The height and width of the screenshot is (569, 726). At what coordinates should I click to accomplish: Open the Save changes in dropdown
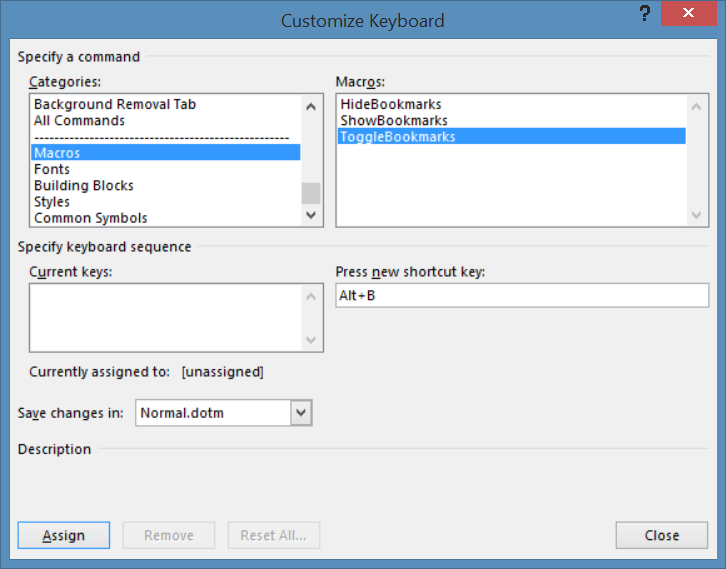pos(301,412)
